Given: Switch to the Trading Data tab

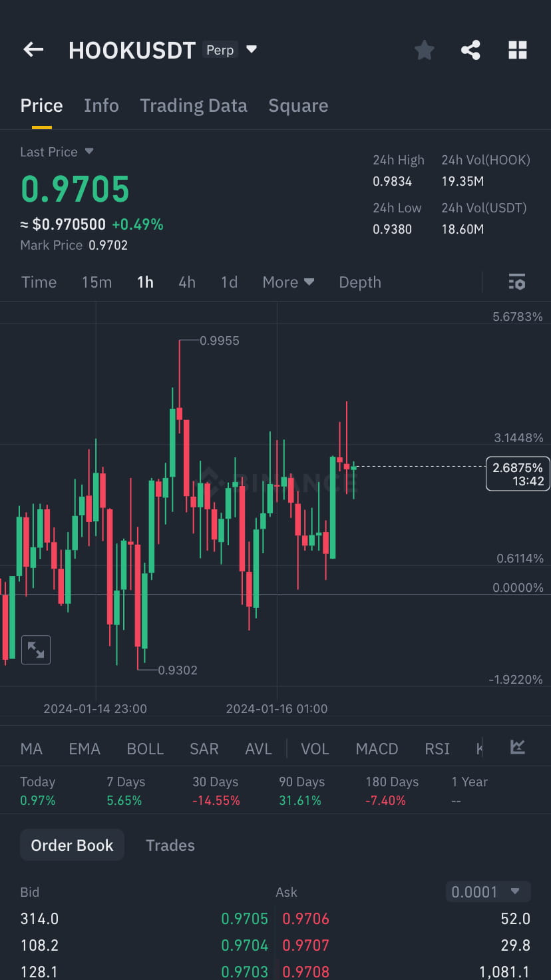Looking at the screenshot, I should (194, 105).
